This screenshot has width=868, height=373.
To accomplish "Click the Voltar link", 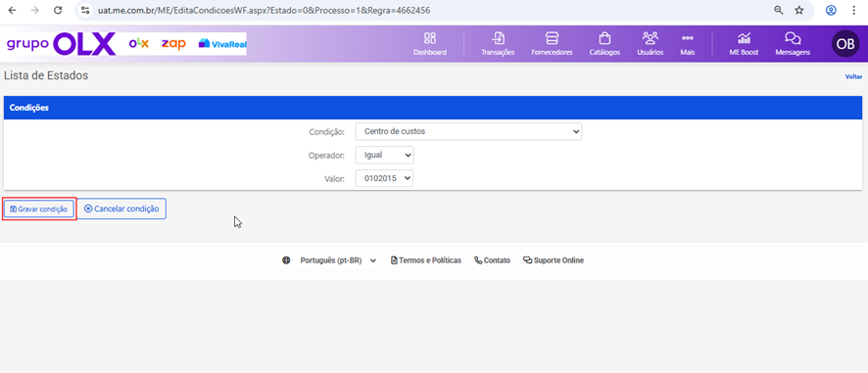I will click(x=853, y=77).
